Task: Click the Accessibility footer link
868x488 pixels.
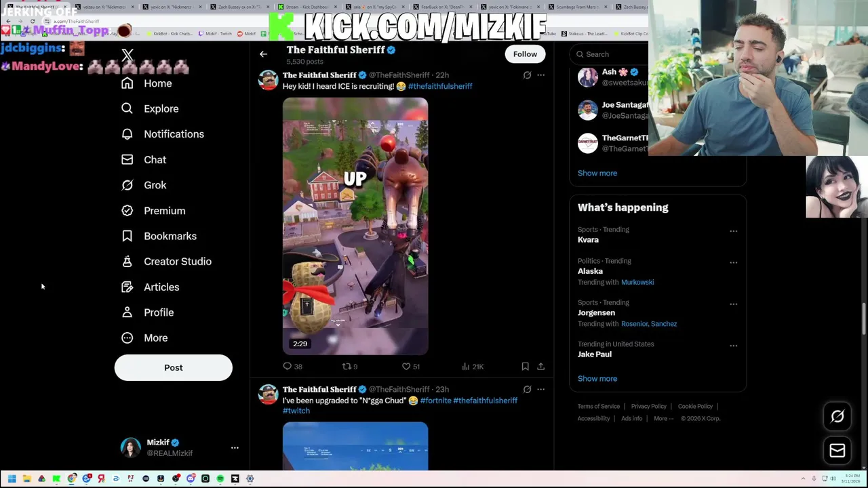Action: point(594,419)
